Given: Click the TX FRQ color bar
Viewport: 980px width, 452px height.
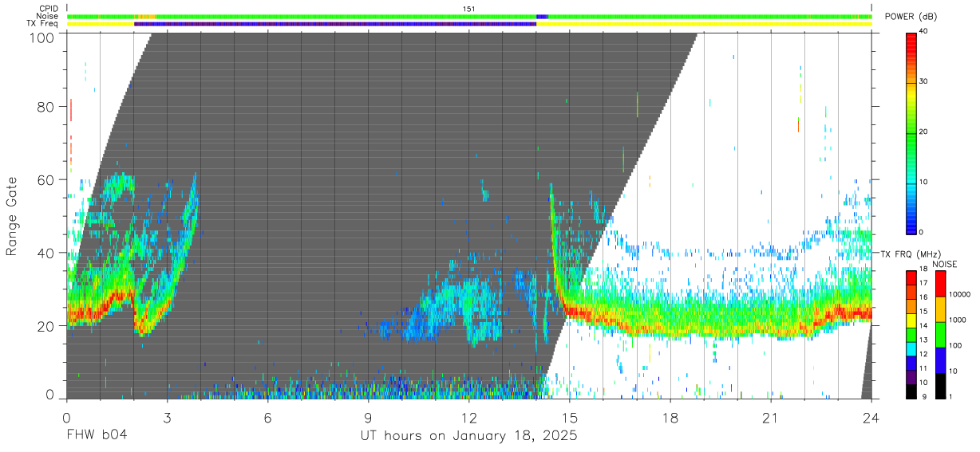Looking at the screenshot, I should coord(911,333).
